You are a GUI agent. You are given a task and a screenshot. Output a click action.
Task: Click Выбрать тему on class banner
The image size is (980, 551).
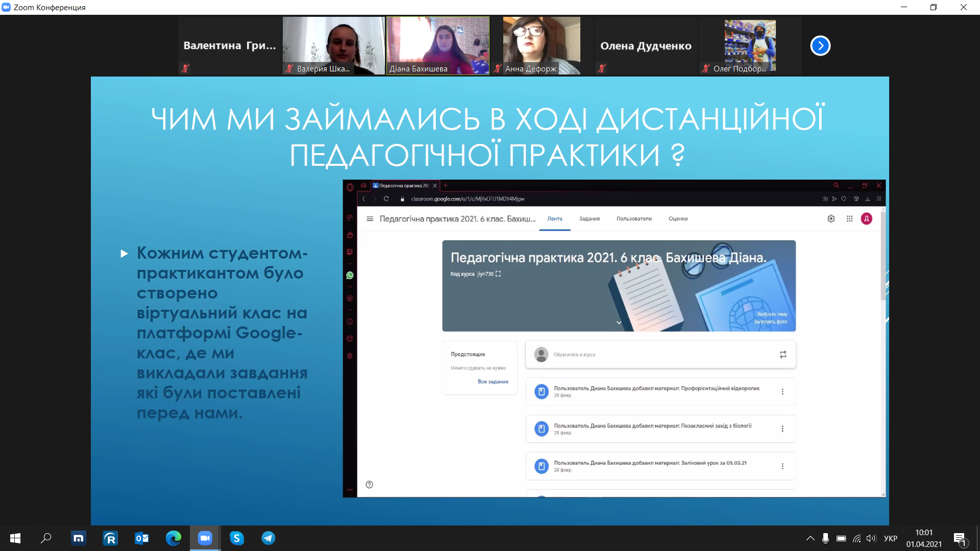772,314
